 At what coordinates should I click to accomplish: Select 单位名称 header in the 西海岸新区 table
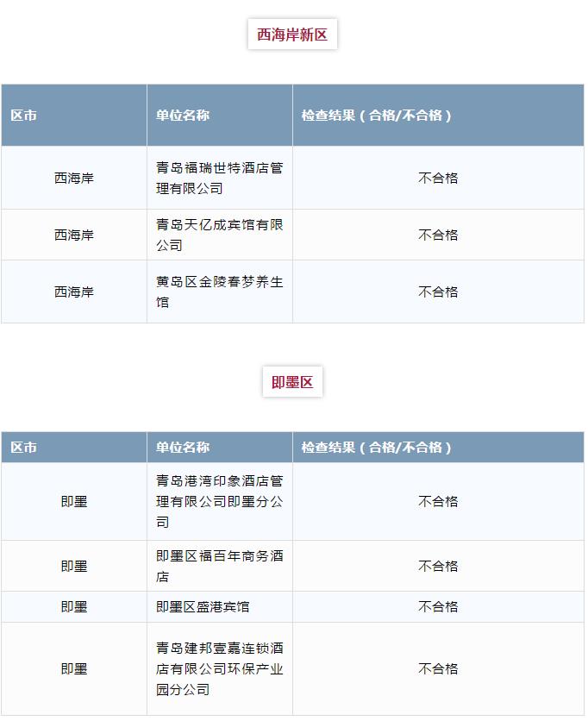(x=183, y=116)
